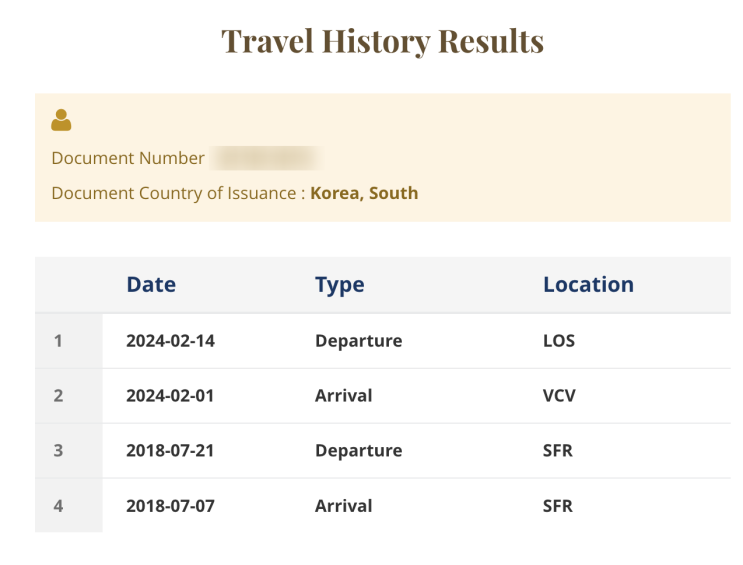Click the Document Number label
743x565 pixels.
(128, 158)
